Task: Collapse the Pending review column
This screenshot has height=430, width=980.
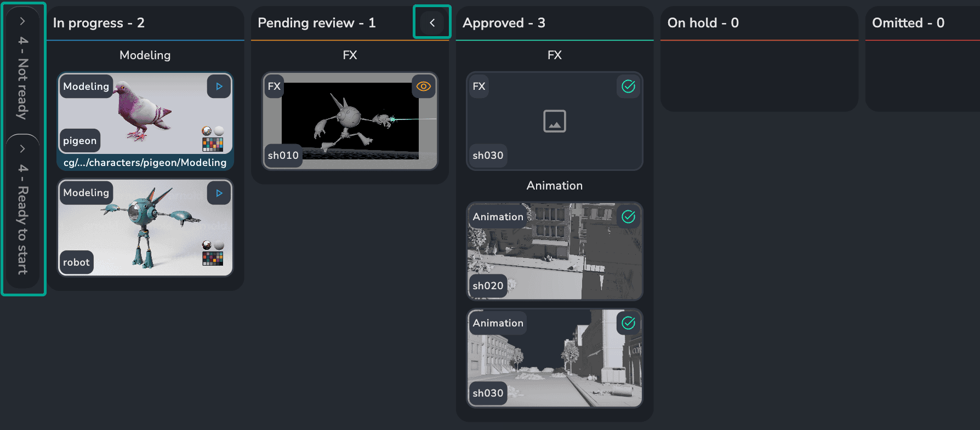Action: (432, 22)
